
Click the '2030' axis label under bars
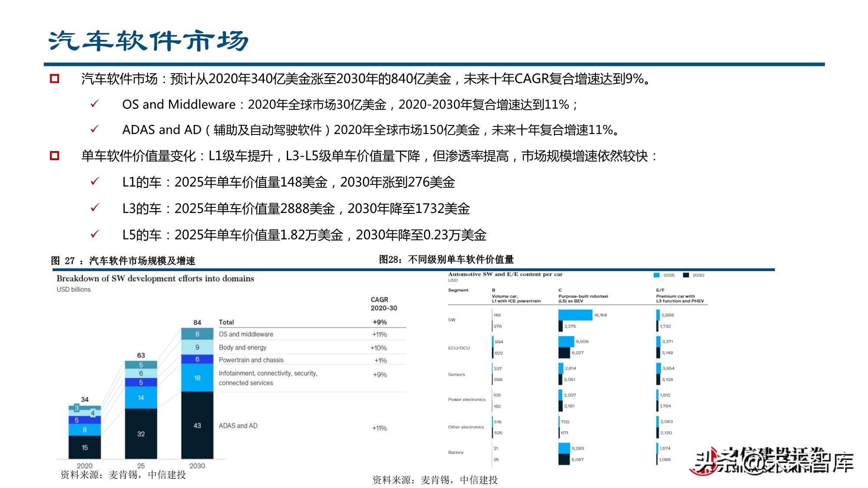(x=197, y=465)
